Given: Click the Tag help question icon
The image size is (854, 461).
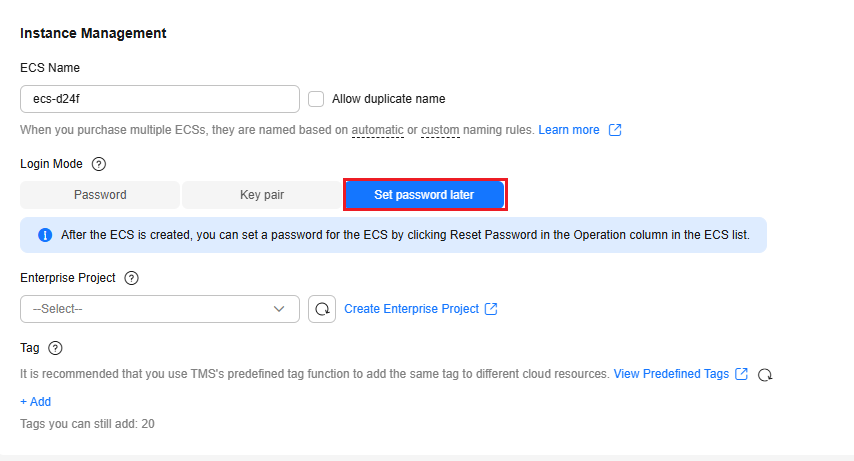Looking at the screenshot, I should point(55,348).
